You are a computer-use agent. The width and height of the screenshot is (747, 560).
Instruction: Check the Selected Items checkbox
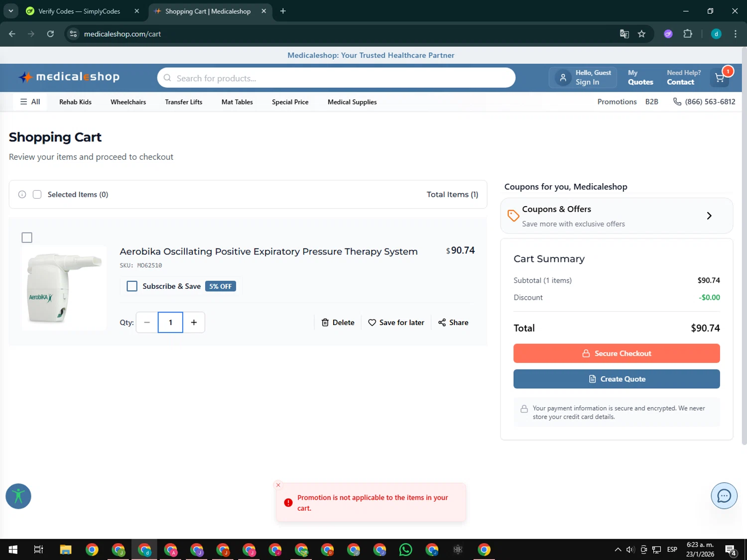[x=37, y=195]
